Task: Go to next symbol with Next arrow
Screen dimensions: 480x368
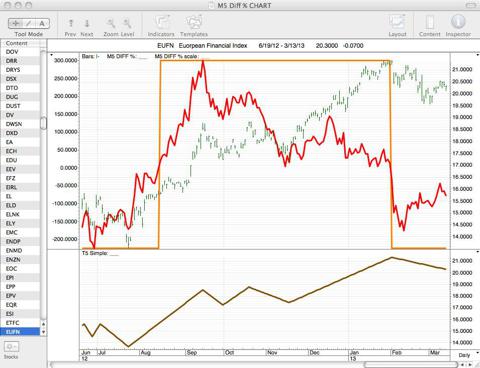Action: (x=87, y=23)
